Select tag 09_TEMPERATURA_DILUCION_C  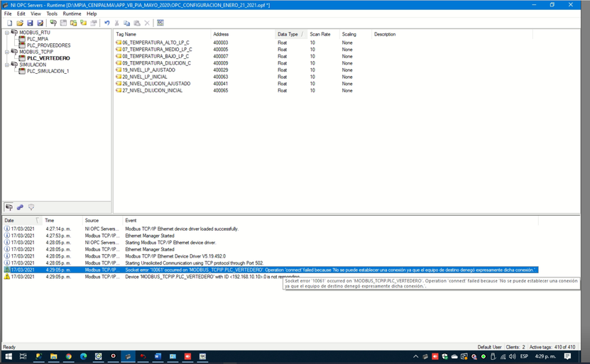[156, 63]
